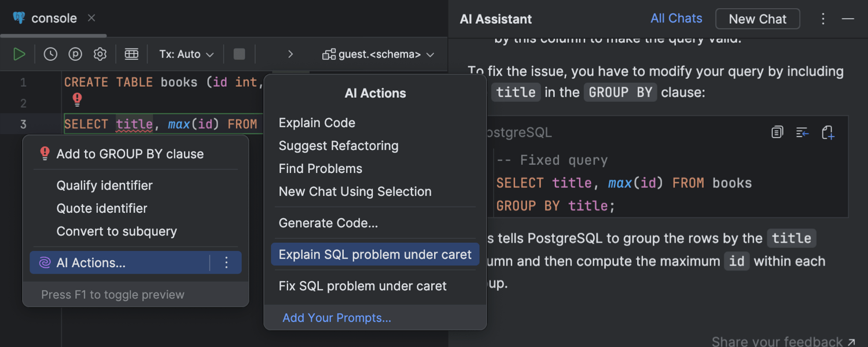The image size is (868, 347).
Task: Click the playground mode P icon
Action: click(75, 54)
